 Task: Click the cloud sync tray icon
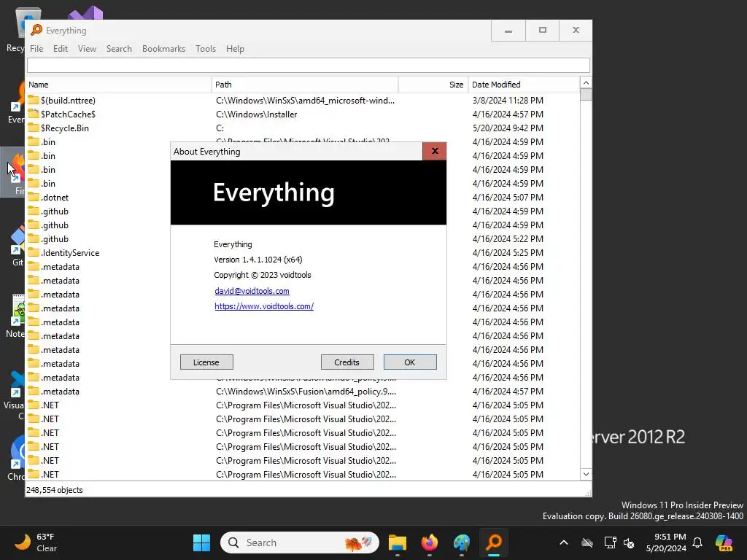587,542
